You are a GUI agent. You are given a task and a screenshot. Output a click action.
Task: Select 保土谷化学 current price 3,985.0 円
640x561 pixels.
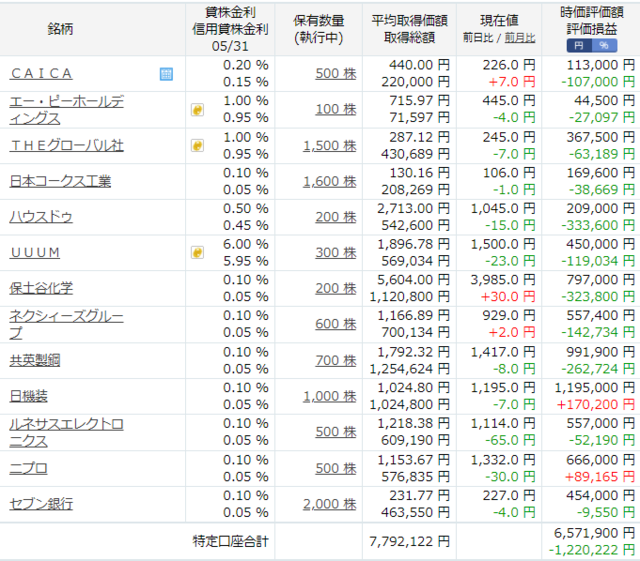pyautogui.click(x=502, y=280)
